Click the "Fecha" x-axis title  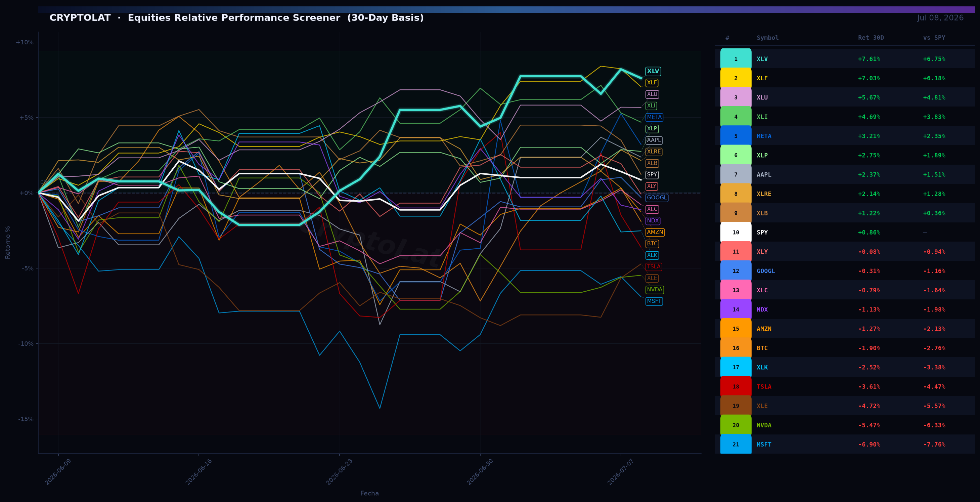(369, 493)
